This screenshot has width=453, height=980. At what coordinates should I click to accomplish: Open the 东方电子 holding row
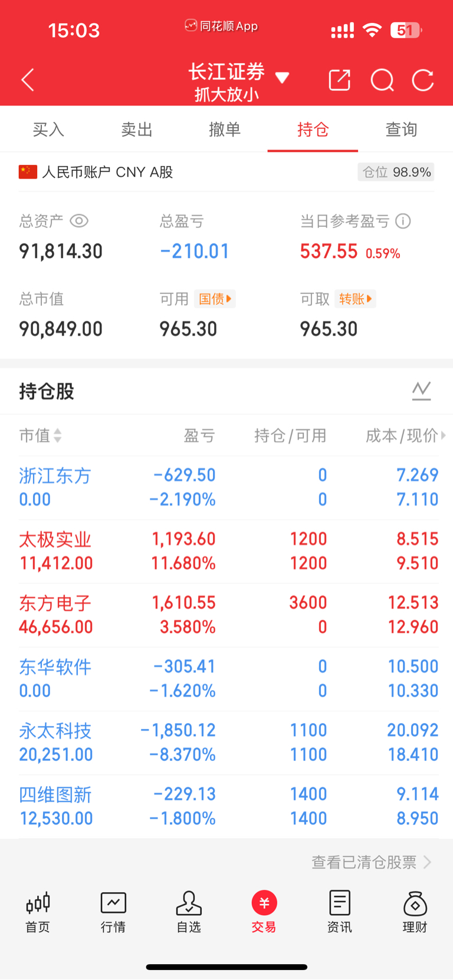point(226,615)
